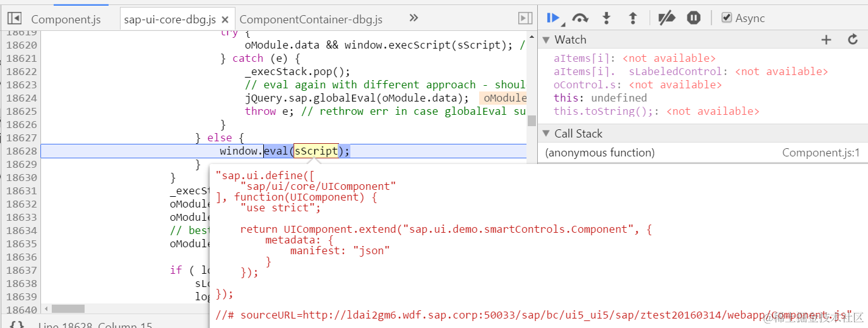The height and width of the screenshot is (328, 868).
Task: Toggle the Async checkbox
Action: point(727,18)
